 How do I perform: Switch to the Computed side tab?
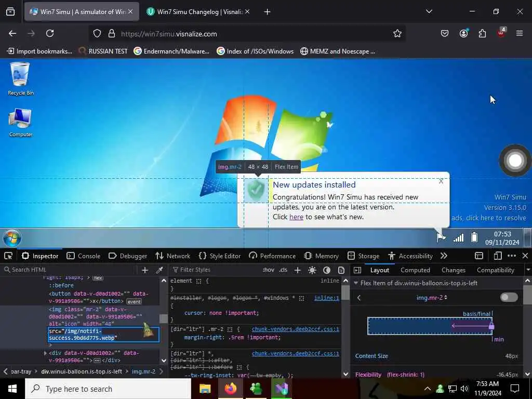415,270
